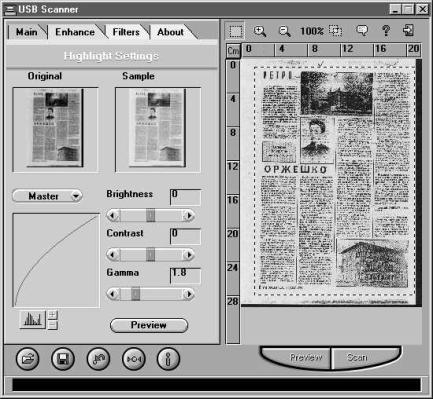Click the Contrast slider thumb
Screen dimensions: 433x399
click(151, 255)
